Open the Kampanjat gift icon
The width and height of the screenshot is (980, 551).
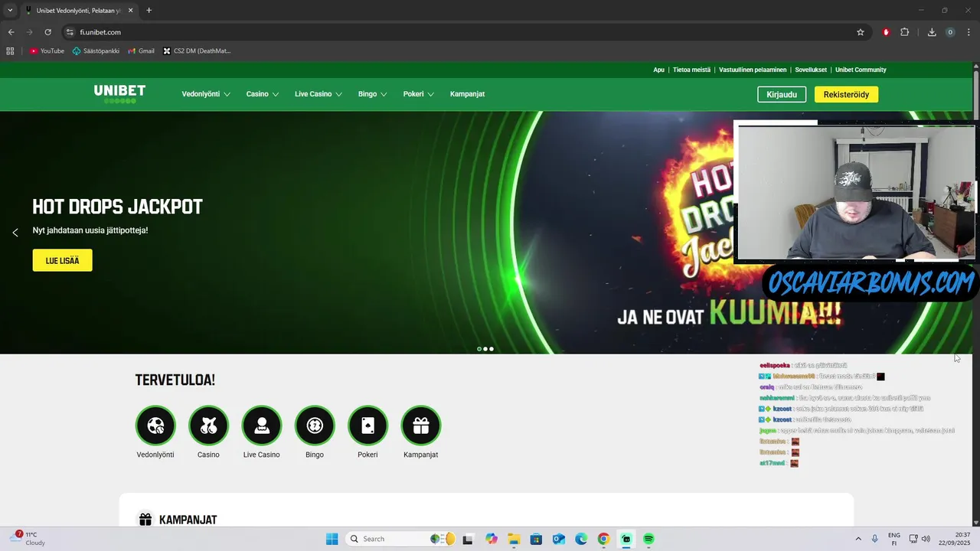click(421, 425)
